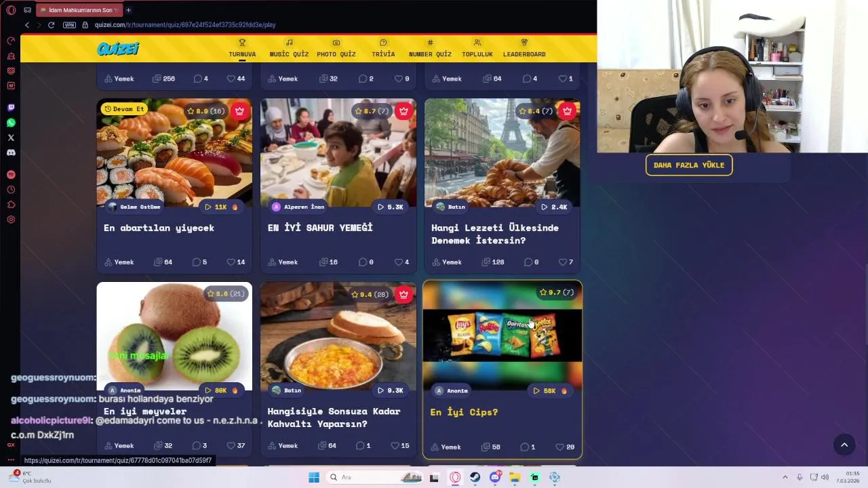Open 'EN İYİ SAHUR YEMEĞİ' quiz title

coord(320,228)
